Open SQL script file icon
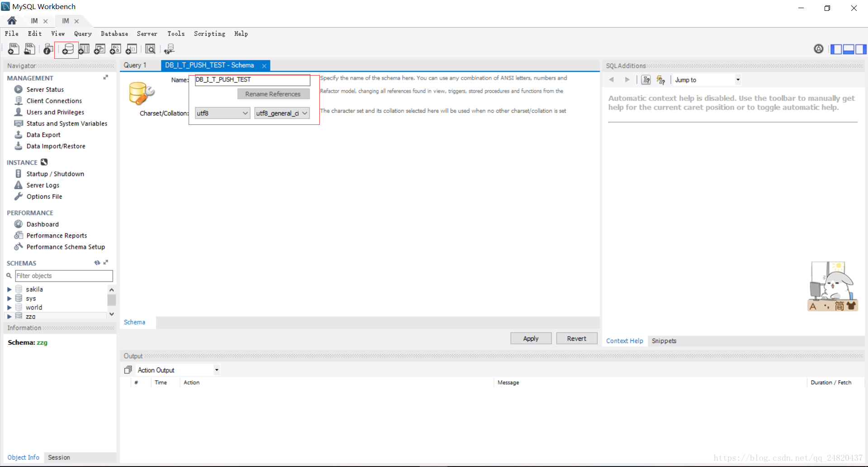Image resolution: width=868 pixels, height=467 pixels. tap(30, 49)
